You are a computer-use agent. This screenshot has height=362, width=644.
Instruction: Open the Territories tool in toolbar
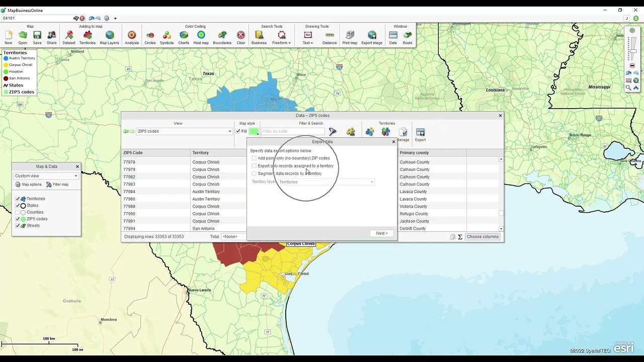tap(88, 37)
